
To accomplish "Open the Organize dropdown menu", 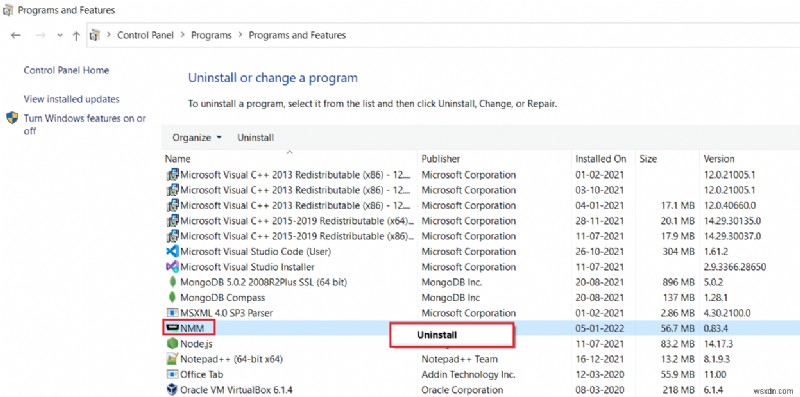I will (197, 138).
